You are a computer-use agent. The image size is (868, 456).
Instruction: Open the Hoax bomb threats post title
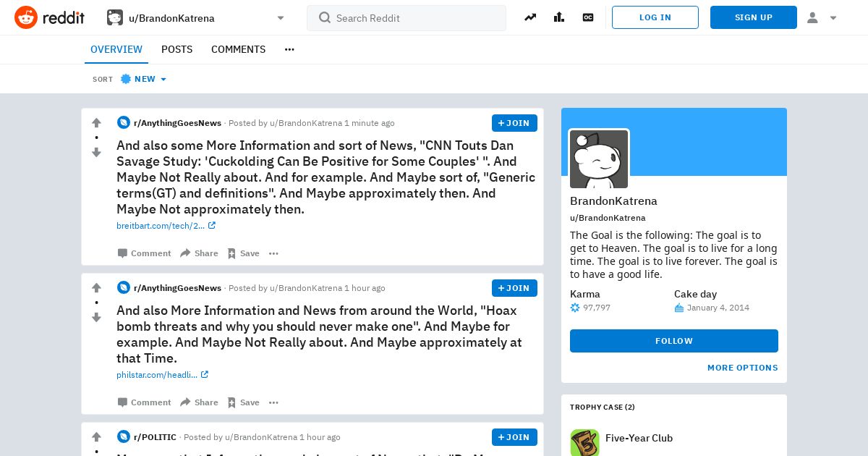pyautogui.click(x=319, y=334)
